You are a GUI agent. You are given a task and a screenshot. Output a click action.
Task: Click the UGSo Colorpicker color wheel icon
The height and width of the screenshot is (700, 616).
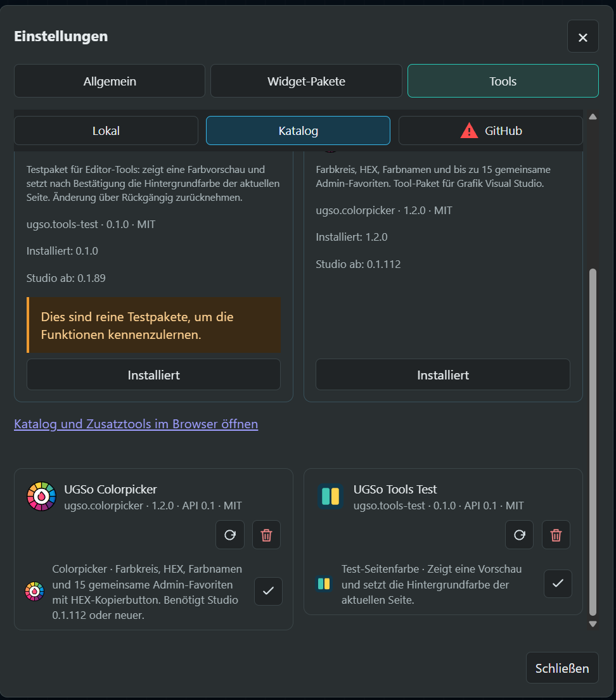tap(42, 497)
